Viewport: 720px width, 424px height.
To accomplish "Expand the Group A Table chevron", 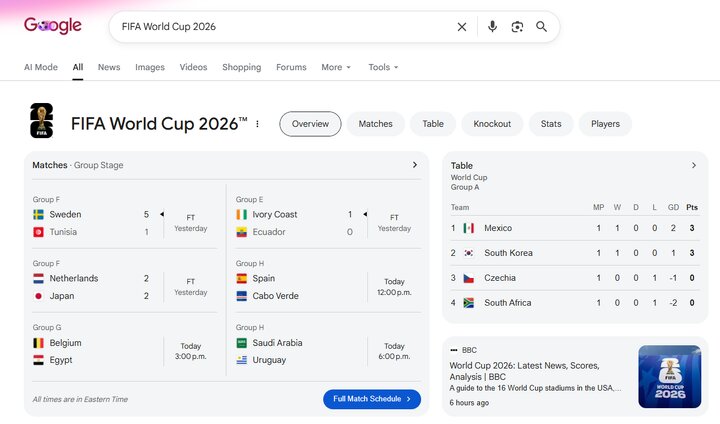I will click(694, 165).
